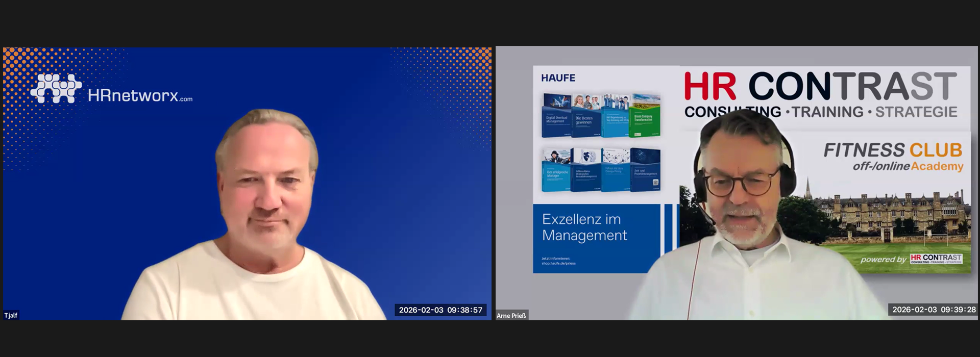980x357 pixels.
Task: Click 'CONSULTING · TRAINING · STRATEGIE' tagline
Action: [821, 112]
